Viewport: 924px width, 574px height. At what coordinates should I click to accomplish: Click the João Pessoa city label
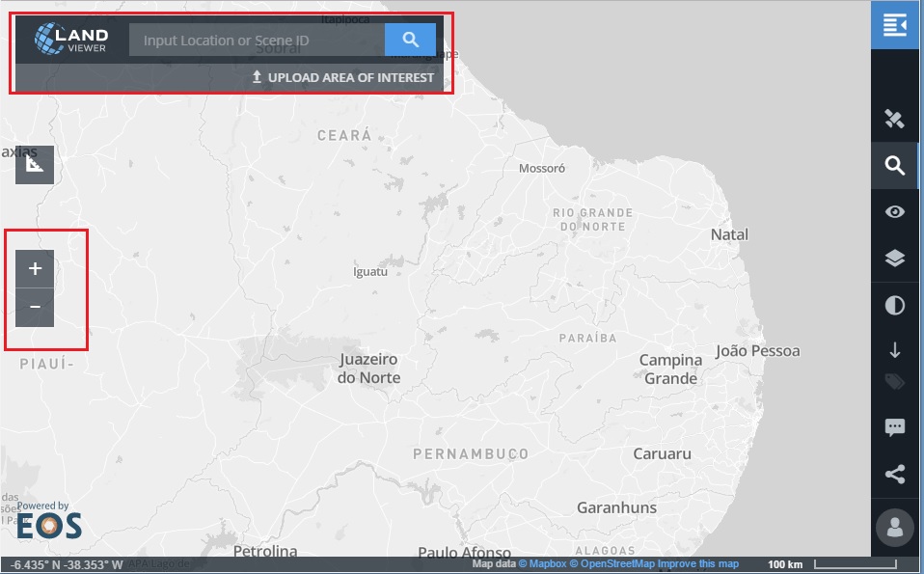[758, 350]
